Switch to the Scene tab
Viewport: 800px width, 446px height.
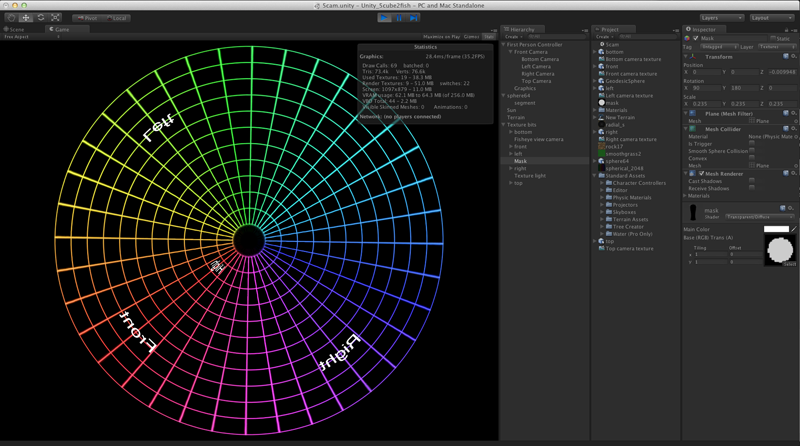(x=14, y=30)
